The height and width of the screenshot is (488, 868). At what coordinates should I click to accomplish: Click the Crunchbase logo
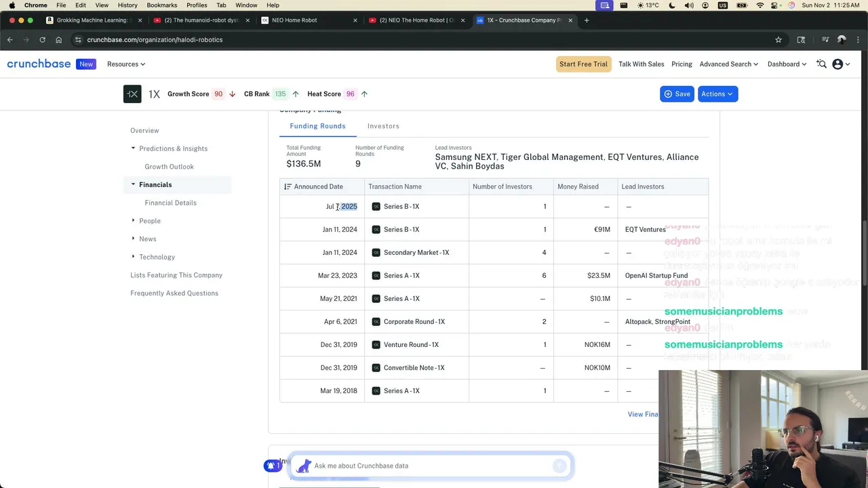tap(39, 64)
